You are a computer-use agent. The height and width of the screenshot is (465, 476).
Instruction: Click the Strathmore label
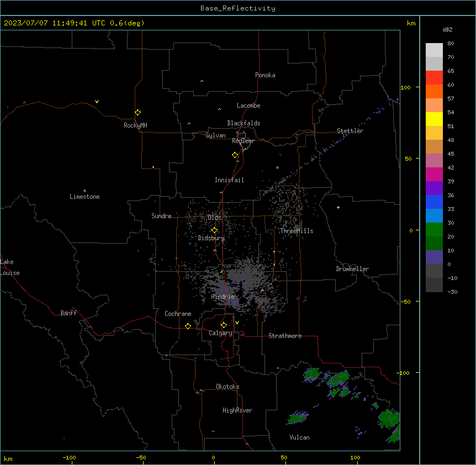285,336
